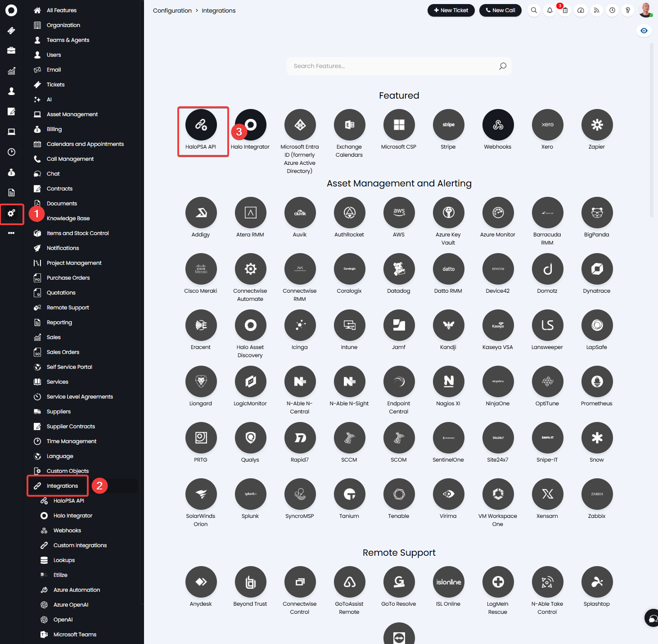Screen dimensions: 658x644
Task: Open Teams & Agents settings
Action: point(68,40)
